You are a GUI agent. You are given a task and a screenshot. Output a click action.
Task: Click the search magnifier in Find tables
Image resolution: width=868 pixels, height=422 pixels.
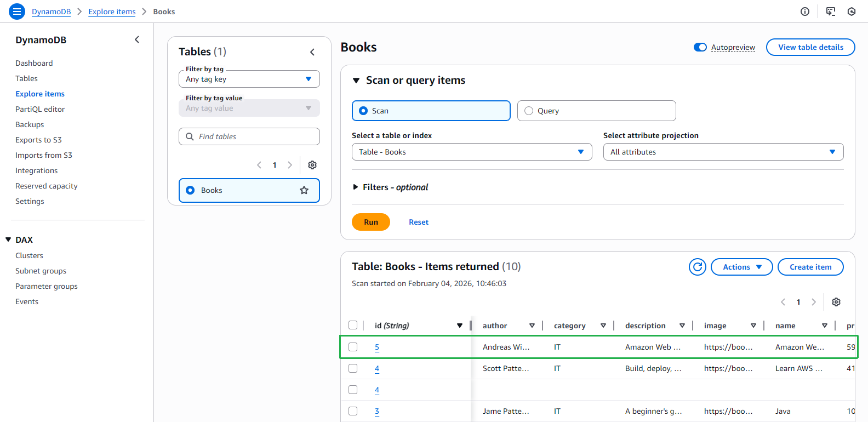point(190,136)
